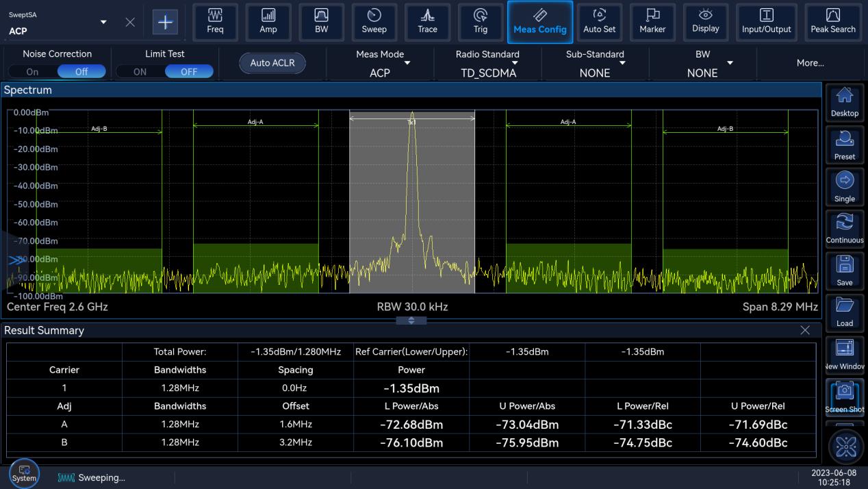Open the Radio Standard dropdown

pyautogui.click(x=487, y=63)
